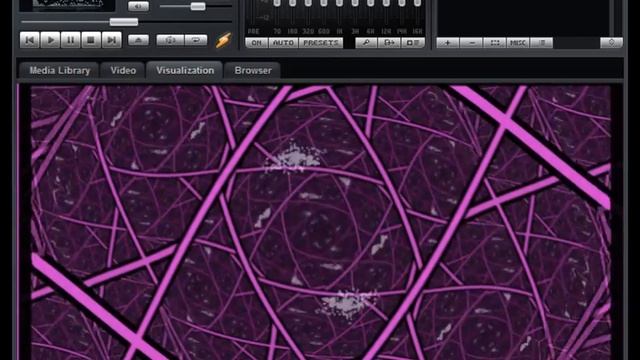The width and height of the screenshot is (640, 360).
Task: Click the middle icon button after PRESETS
Action: pyautogui.click(x=389, y=43)
